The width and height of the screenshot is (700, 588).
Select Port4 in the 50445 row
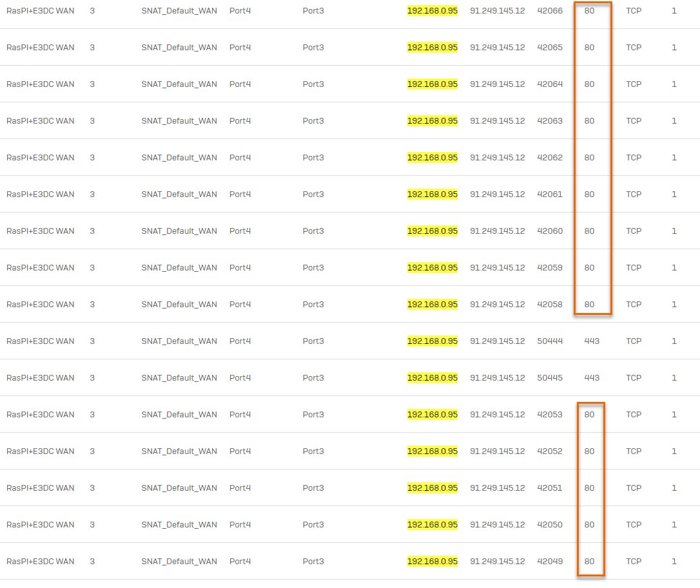(240, 378)
